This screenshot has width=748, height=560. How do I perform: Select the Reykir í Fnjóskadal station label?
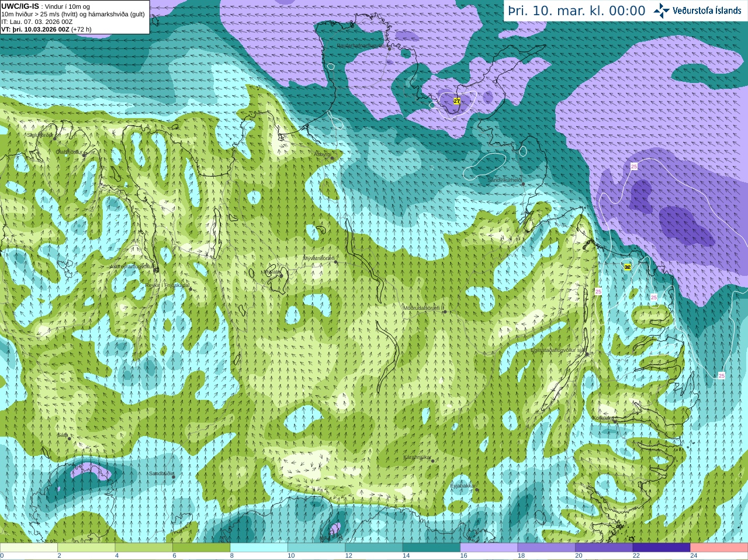click(167, 285)
